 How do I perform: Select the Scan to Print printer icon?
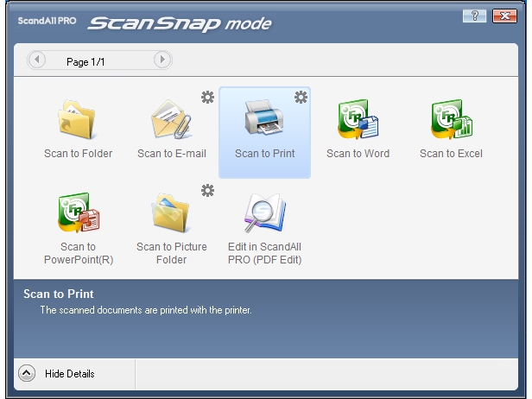264,117
